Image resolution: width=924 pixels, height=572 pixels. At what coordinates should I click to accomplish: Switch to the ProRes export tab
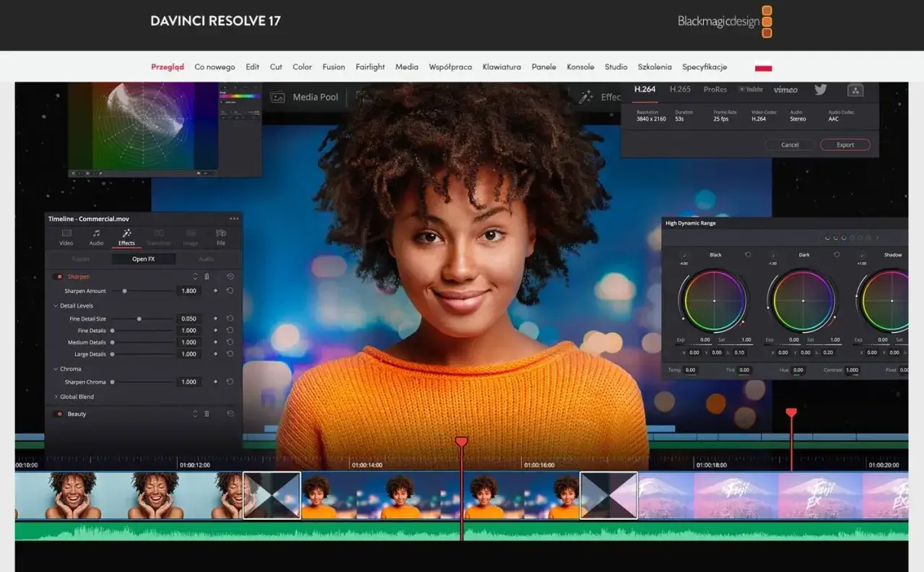pyautogui.click(x=715, y=90)
